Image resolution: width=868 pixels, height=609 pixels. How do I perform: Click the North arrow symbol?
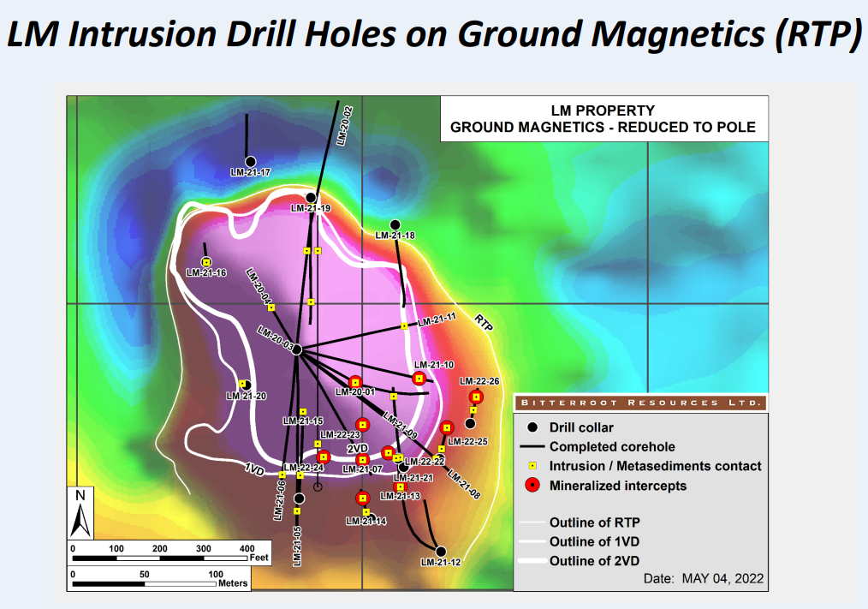coord(80,513)
